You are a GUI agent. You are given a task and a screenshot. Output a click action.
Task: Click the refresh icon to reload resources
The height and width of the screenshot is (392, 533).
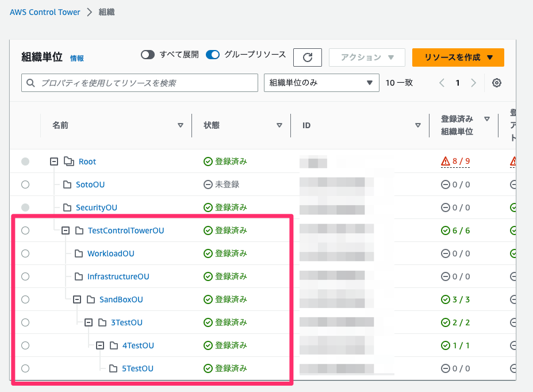(307, 57)
